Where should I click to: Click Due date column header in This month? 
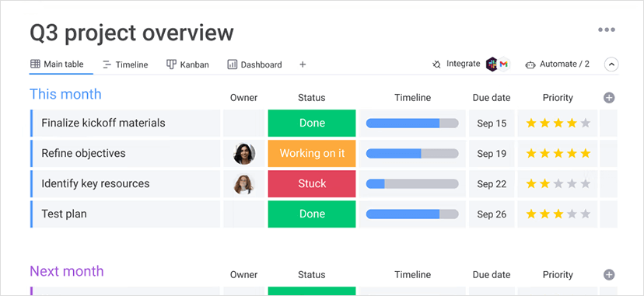coord(492,98)
